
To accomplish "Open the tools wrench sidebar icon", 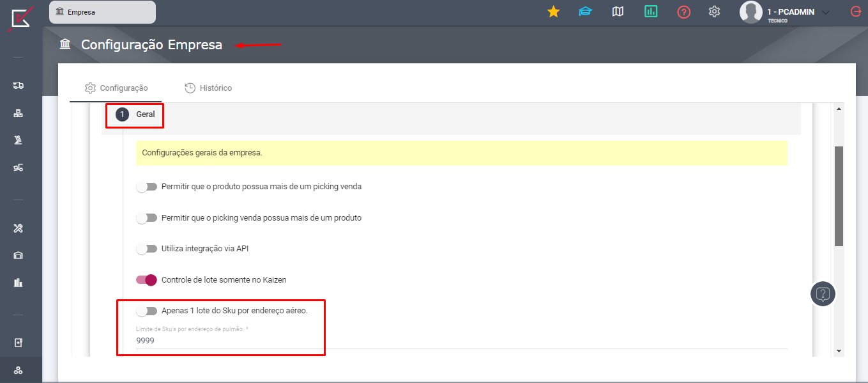I will [19, 228].
